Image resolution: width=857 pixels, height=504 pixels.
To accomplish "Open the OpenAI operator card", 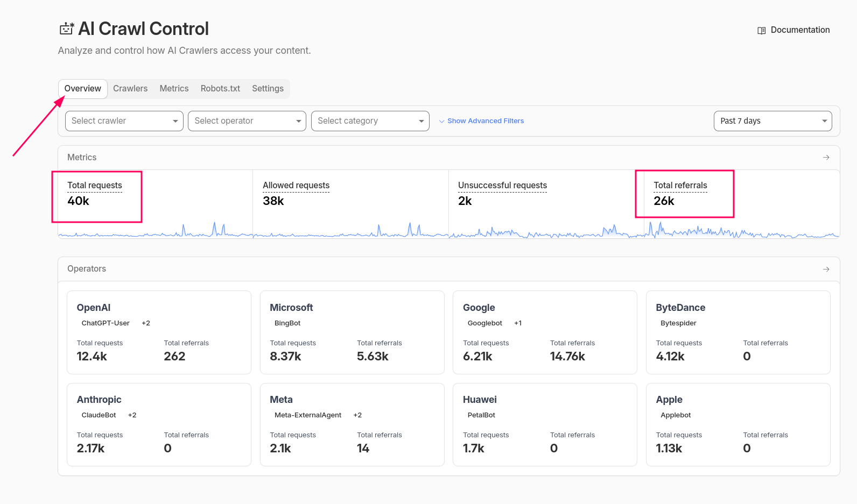I will click(159, 332).
